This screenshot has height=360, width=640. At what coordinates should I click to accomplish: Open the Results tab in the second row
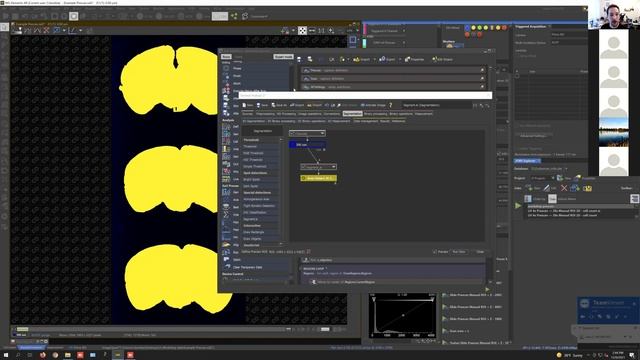point(384,121)
